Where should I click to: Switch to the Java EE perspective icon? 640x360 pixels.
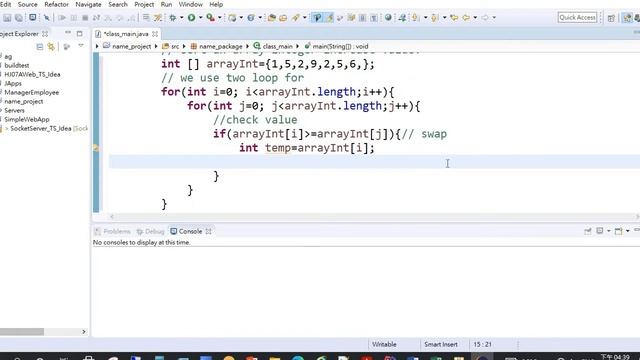click(x=627, y=18)
